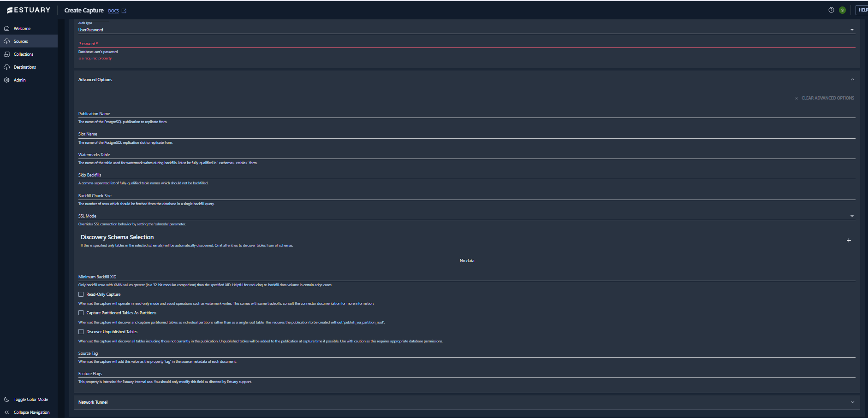Toggle Color Mode with the moon icon

(x=6, y=399)
